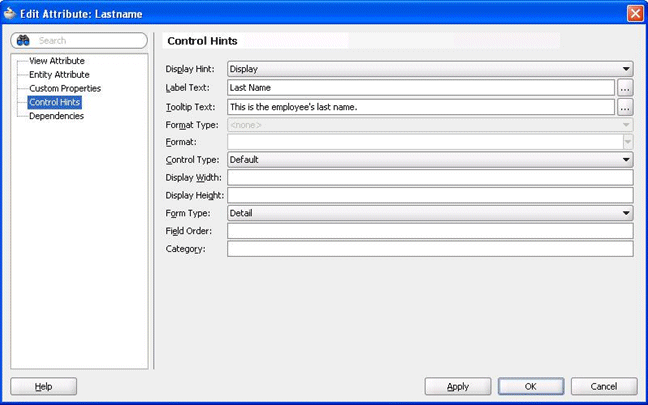Screen dimensions: 648x405
Task: Click the ellipsis button beside Tooltip Text
Action: (625, 107)
